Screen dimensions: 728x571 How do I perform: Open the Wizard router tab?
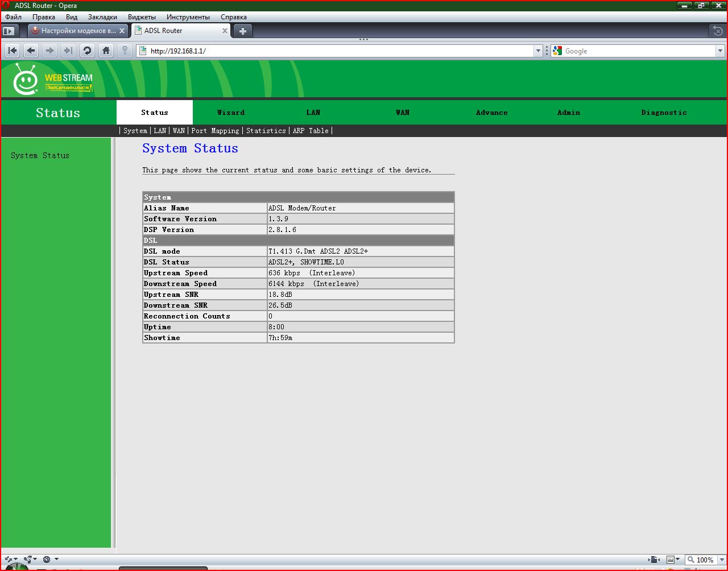click(231, 113)
